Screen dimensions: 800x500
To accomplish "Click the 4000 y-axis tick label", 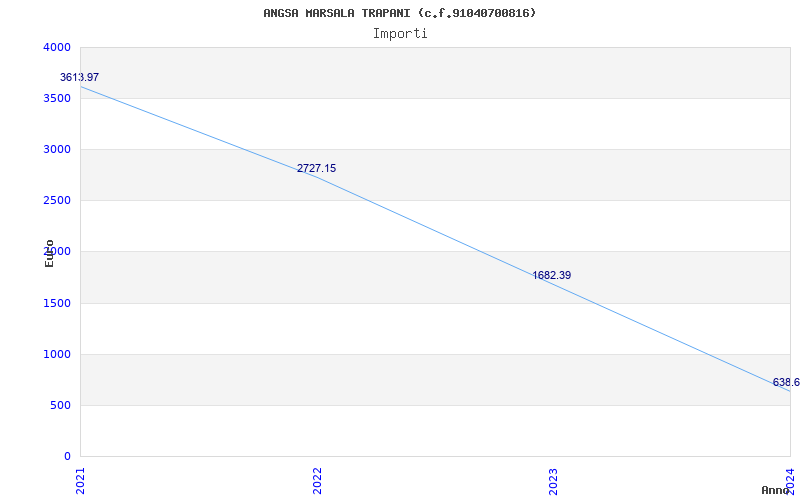I will click(x=57, y=47).
